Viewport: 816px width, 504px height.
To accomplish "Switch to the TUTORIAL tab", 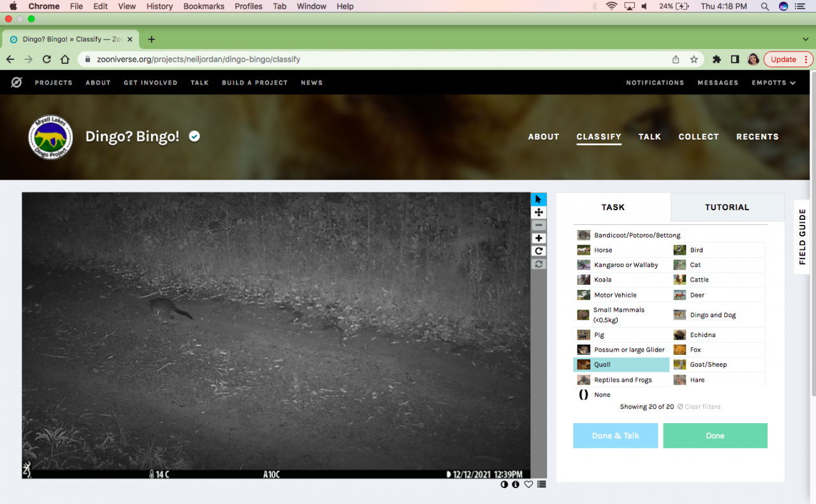I will click(x=727, y=207).
